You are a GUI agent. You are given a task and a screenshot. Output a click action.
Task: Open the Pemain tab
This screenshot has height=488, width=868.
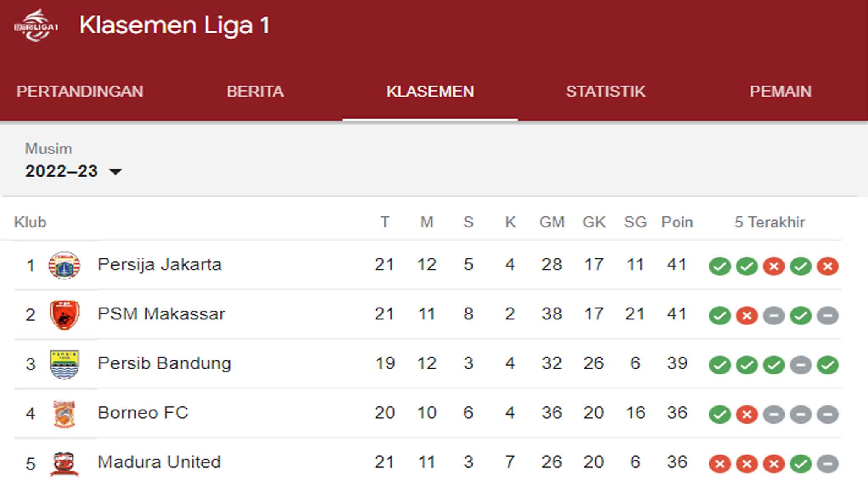pos(780,91)
